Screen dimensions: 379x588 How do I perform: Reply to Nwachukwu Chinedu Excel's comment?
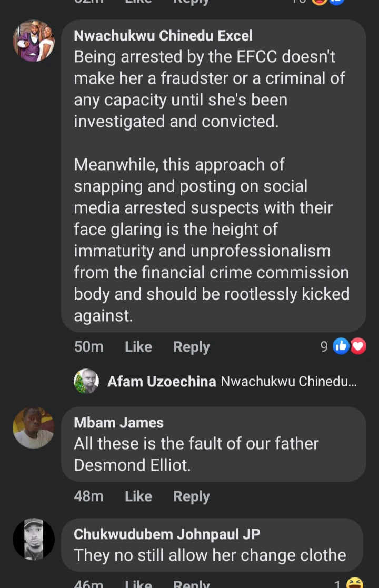tap(192, 347)
